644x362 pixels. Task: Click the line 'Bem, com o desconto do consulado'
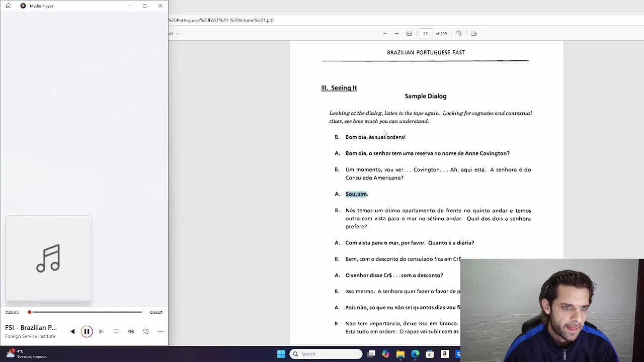pos(403,259)
